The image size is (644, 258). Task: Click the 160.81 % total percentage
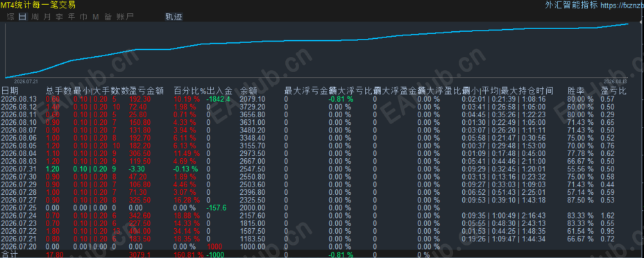pyautogui.click(x=189, y=255)
